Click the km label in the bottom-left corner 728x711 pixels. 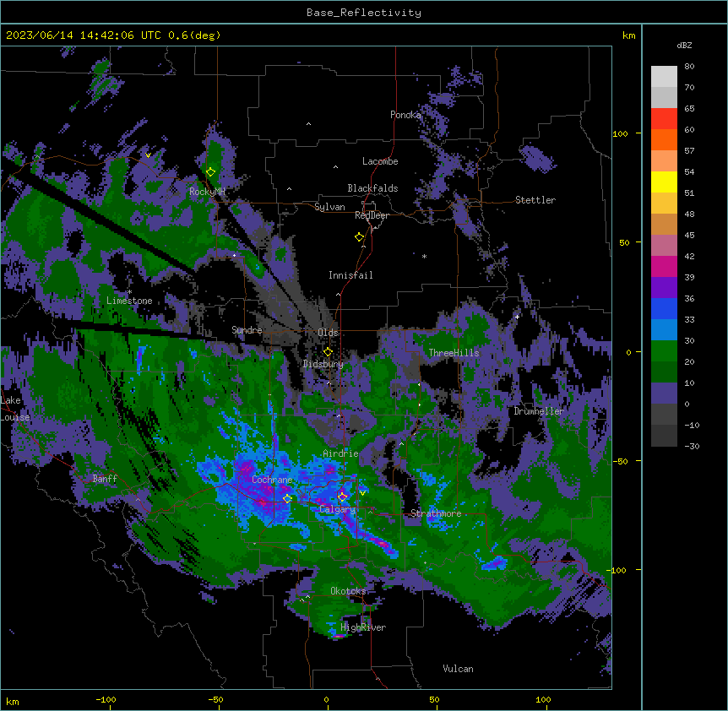click(x=13, y=702)
